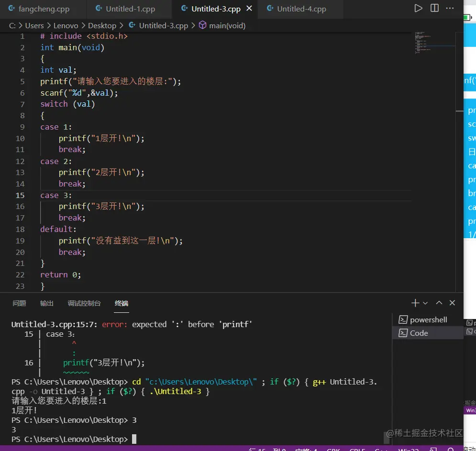Click line number 7 in the gutter
Viewport: 476px width, 451px height.
click(x=22, y=104)
